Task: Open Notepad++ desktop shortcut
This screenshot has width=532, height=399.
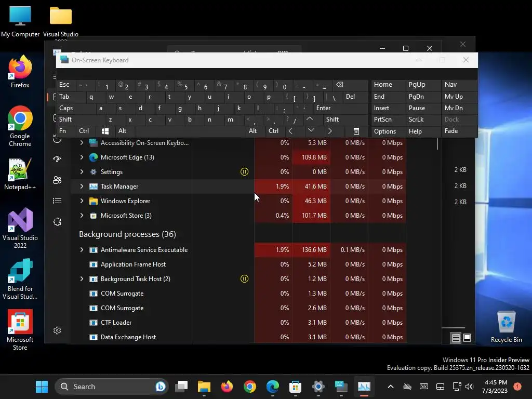Action: pos(20,174)
